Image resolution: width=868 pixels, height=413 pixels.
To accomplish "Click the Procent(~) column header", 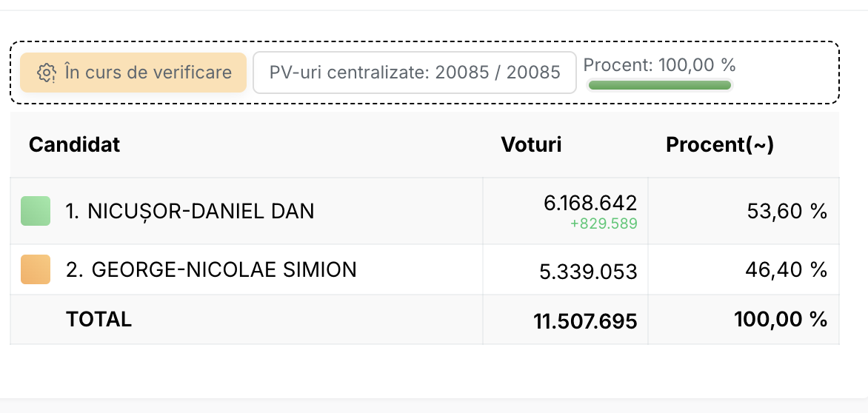I will pyautogui.click(x=720, y=145).
